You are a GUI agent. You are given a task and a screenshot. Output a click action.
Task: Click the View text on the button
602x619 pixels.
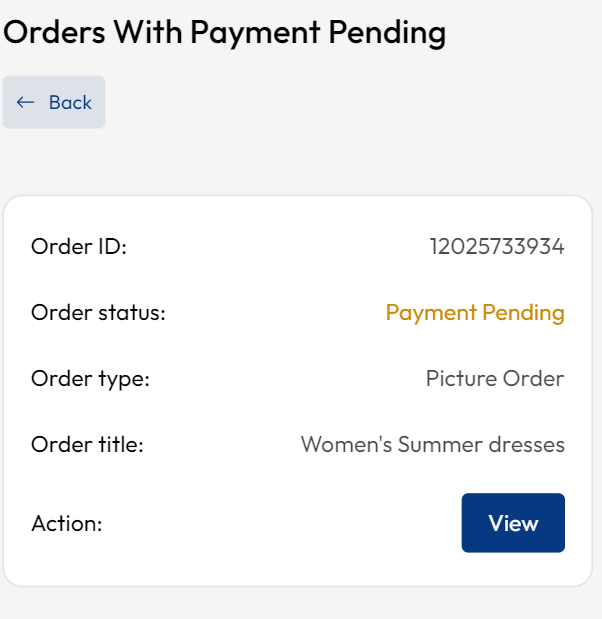tap(513, 523)
